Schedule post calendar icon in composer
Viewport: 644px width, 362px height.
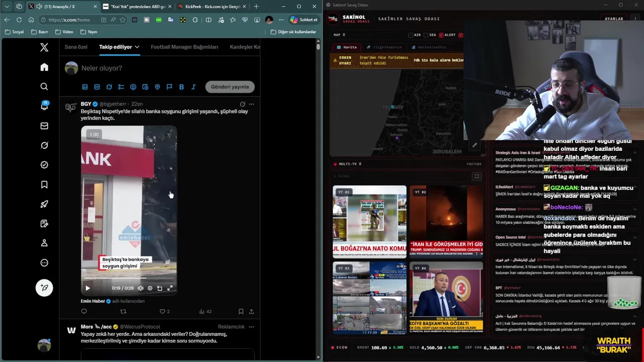point(145,87)
